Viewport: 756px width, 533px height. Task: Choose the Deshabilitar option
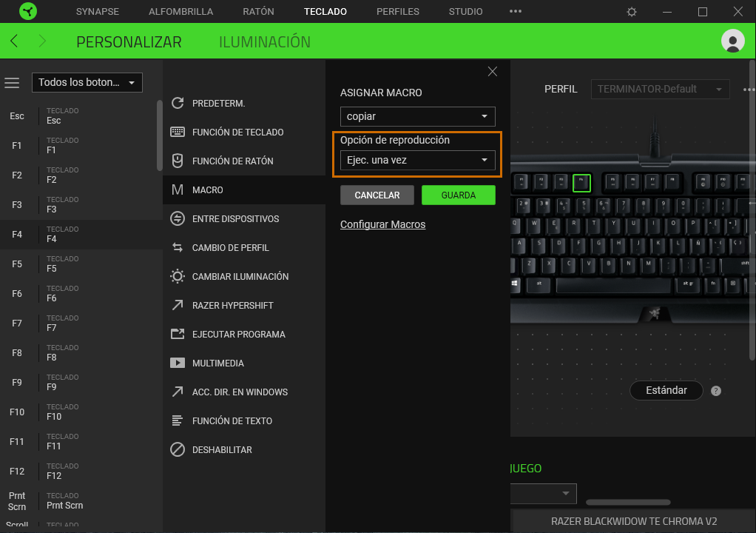tap(222, 449)
